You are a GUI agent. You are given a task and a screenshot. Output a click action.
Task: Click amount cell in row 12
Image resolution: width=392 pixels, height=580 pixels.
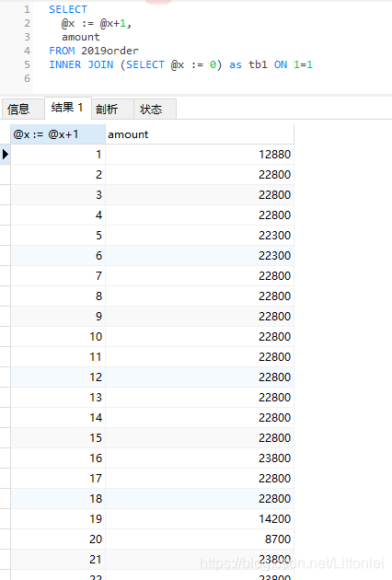coord(200,377)
